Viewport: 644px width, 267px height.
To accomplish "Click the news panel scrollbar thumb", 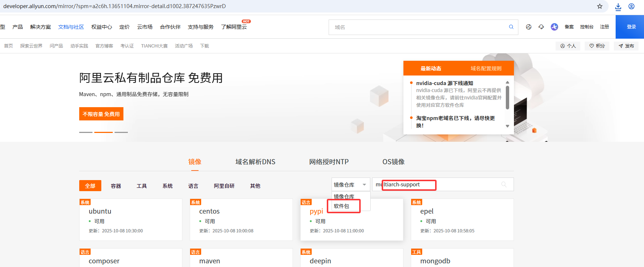I will click(x=507, y=98).
